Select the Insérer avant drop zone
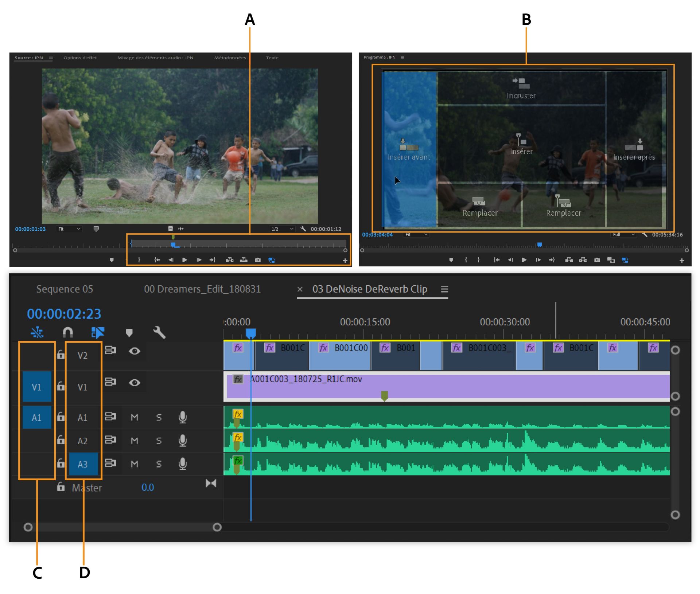Screen dimensions: 700x594 [x=409, y=149]
